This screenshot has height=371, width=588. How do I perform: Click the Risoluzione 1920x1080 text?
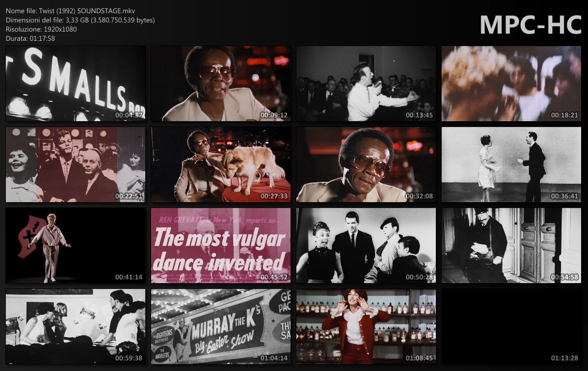coord(41,29)
